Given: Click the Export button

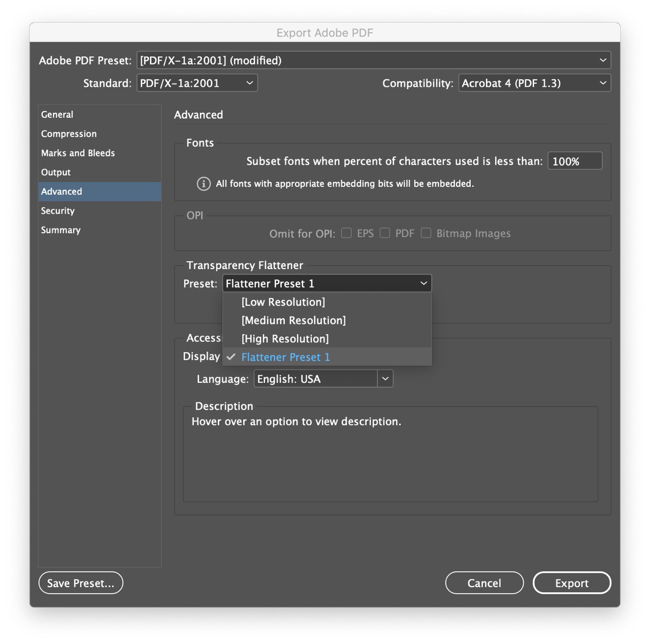Looking at the screenshot, I should click(x=572, y=583).
